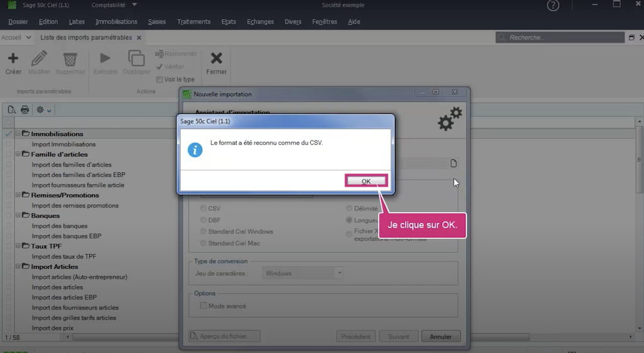Open the Aide menu
644x353 pixels.
tap(354, 22)
